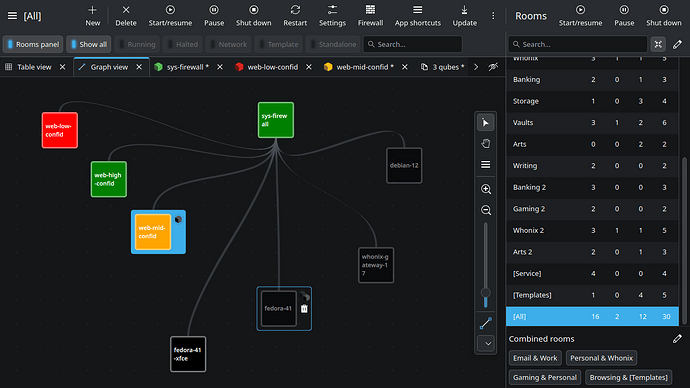The image size is (690, 388).
Task: Toggle the Running filter
Action: pos(137,44)
